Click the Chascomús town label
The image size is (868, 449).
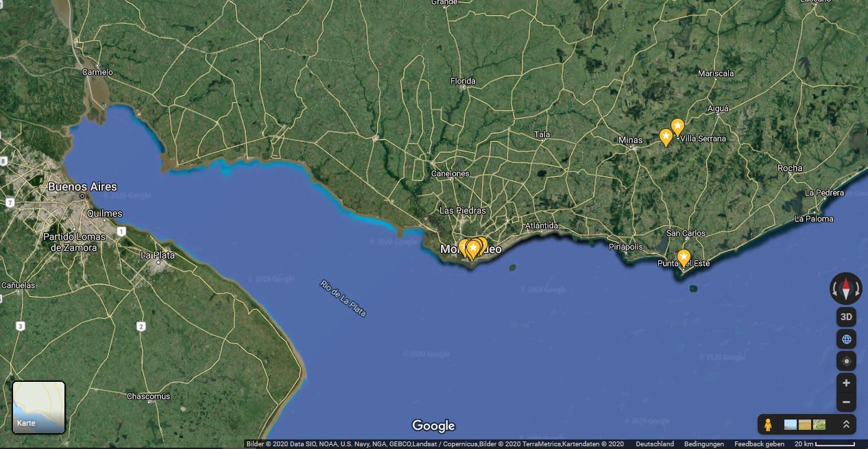point(148,396)
